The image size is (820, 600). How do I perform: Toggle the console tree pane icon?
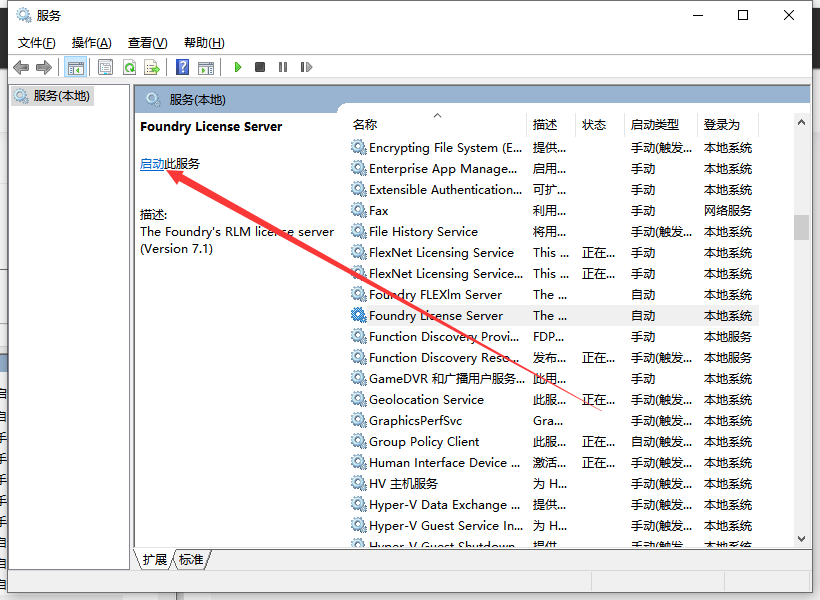click(75, 66)
